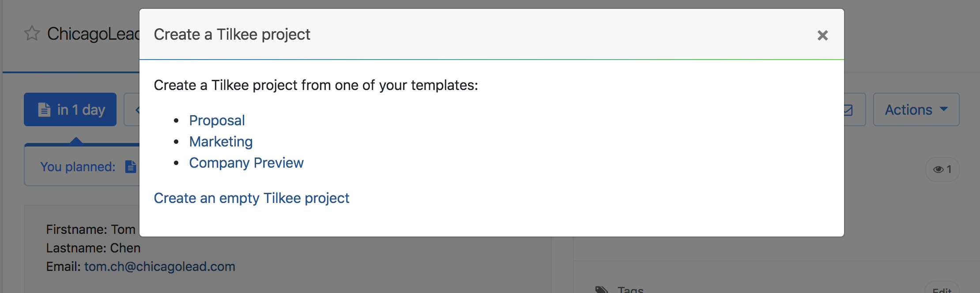Click the ChicagoLead page title

tap(93, 34)
